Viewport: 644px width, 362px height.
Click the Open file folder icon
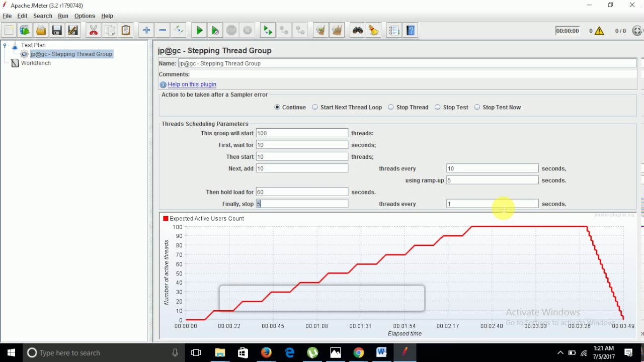point(41,31)
